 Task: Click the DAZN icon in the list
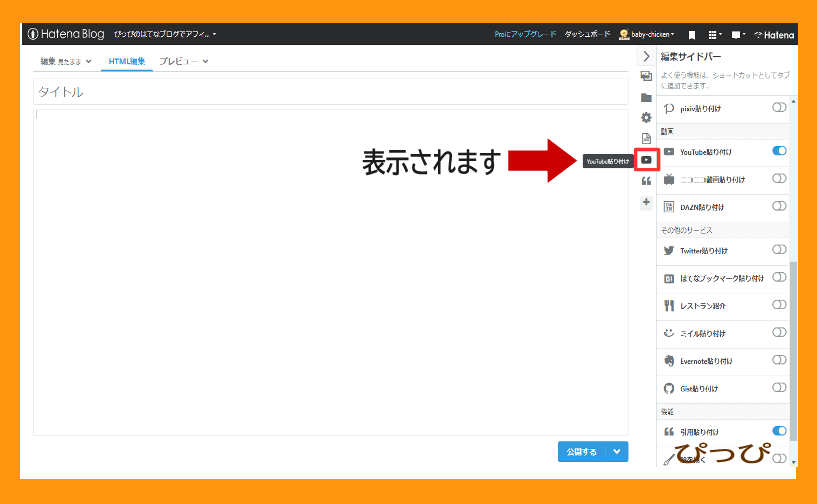tap(669, 207)
